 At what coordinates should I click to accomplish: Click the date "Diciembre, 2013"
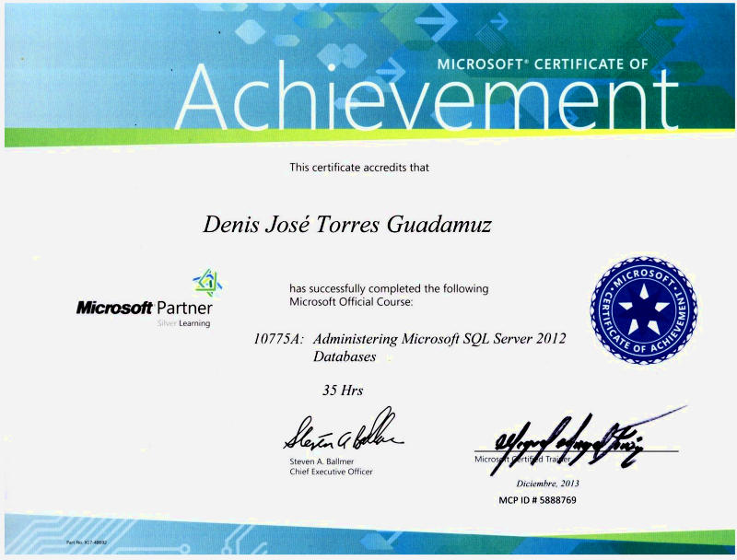point(547,484)
